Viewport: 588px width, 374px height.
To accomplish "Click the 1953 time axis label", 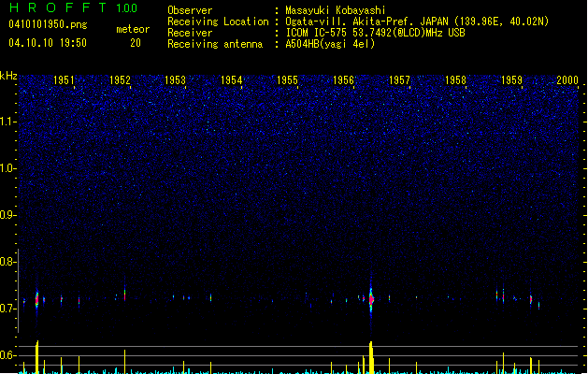I will pyautogui.click(x=175, y=79).
